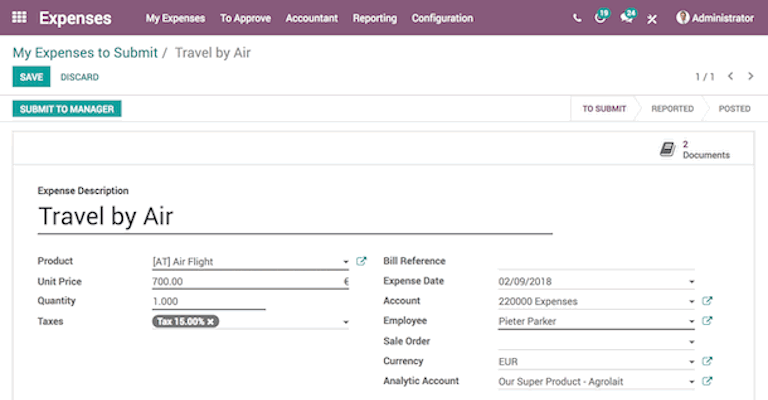Click the Save button
This screenshot has width=768, height=400.
tap(31, 77)
